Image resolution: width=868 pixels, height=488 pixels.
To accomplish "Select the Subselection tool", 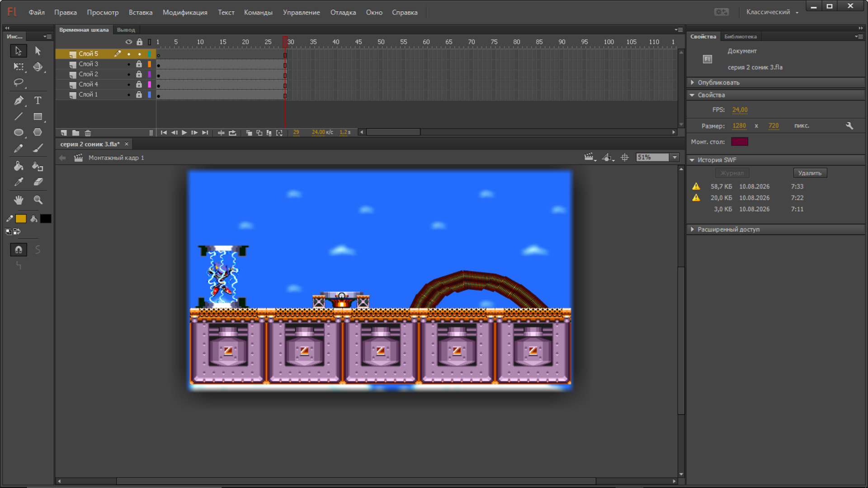I will 38,51.
